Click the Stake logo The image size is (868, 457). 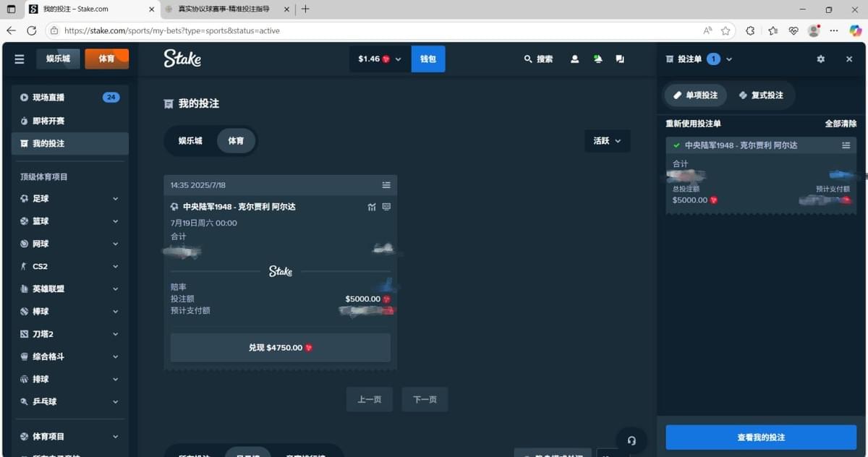click(x=182, y=59)
